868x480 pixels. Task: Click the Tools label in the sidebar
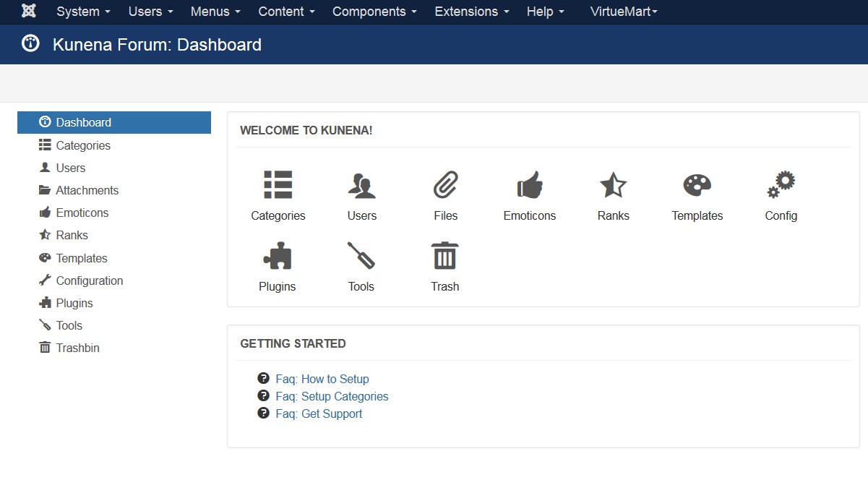(x=69, y=325)
